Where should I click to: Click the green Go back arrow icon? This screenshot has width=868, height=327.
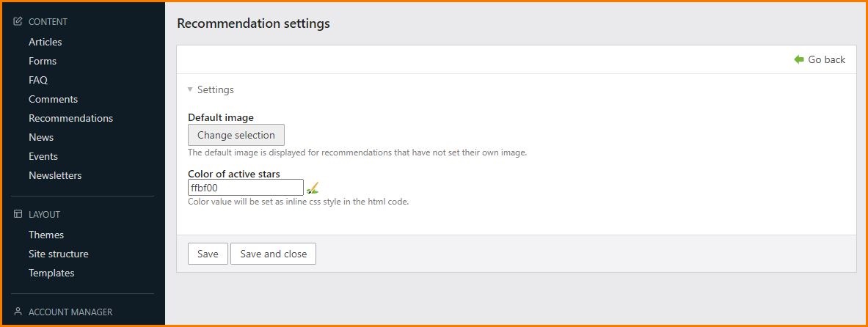click(x=799, y=59)
